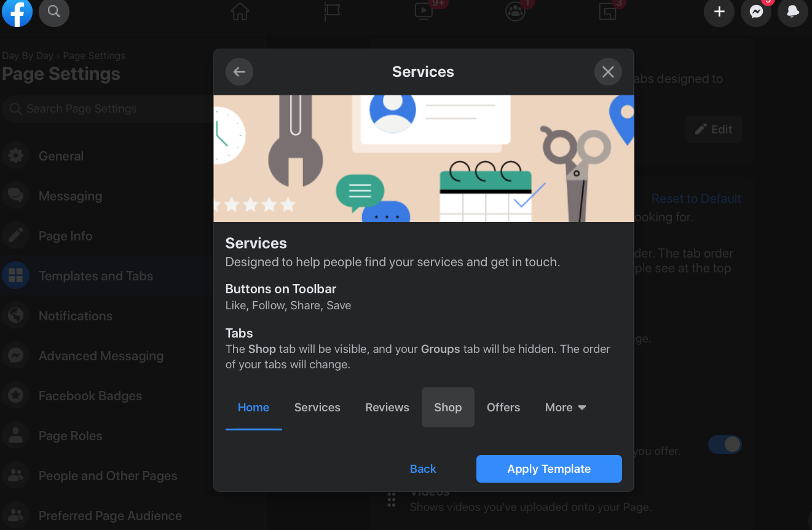Click the Templates and Tabs grid icon
812x530 pixels.
[x=16, y=276]
